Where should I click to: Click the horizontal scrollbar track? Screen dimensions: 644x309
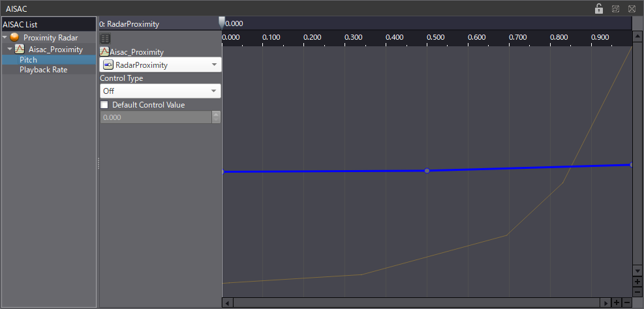pos(418,303)
